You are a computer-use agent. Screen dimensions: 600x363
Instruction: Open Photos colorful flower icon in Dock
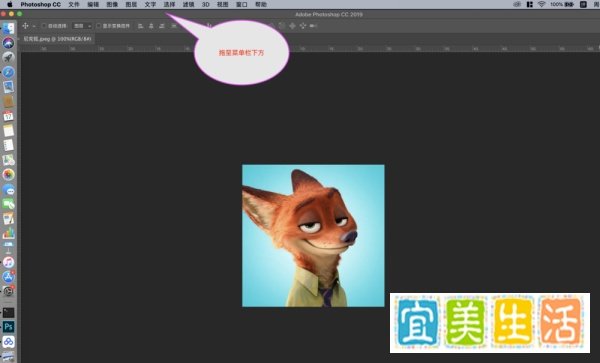pyautogui.click(x=8, y=174)
